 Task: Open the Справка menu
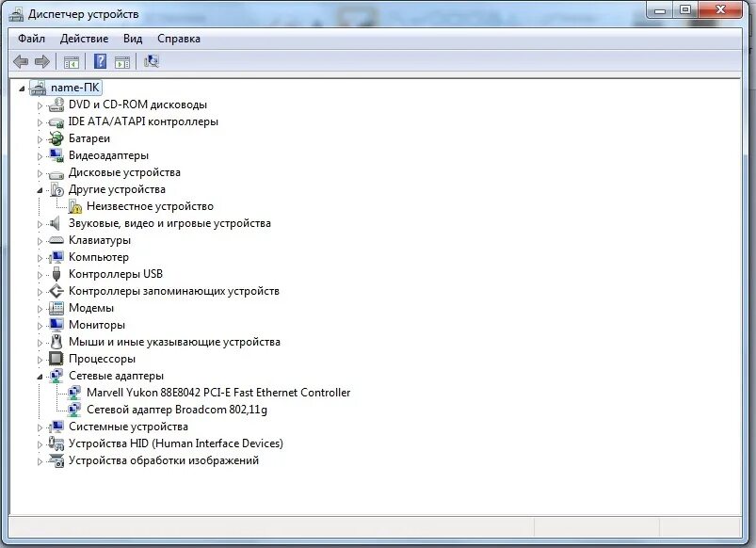point(179,39)
